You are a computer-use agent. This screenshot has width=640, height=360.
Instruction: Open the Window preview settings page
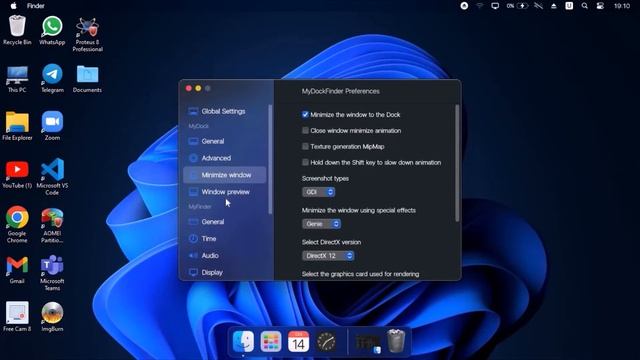[x=224, y=192]
